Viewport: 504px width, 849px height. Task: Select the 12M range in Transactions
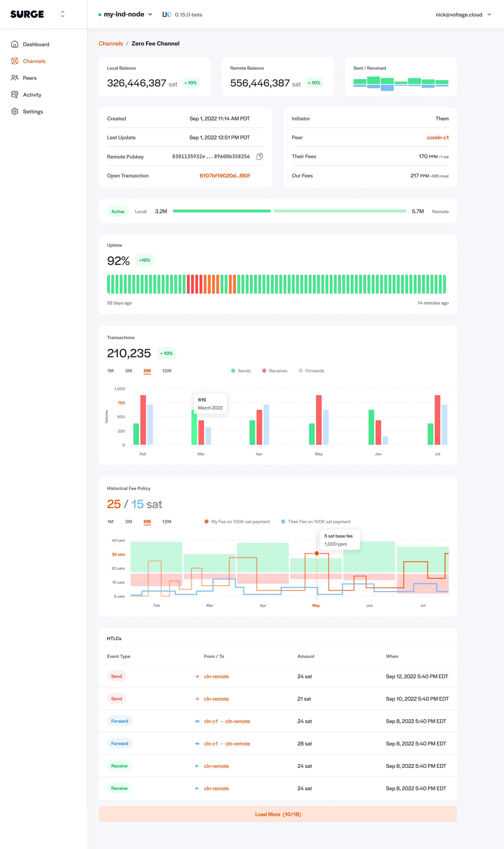166,371
